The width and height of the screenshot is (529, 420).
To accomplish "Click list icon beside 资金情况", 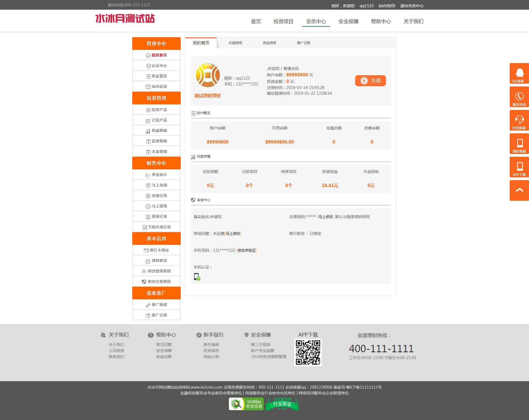I will [148, 76].
